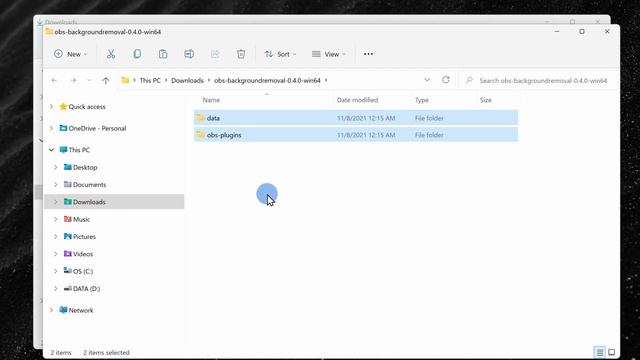Expand the Downloads tree node
This screenshot has width=640, height=360.
pos(56,202)
